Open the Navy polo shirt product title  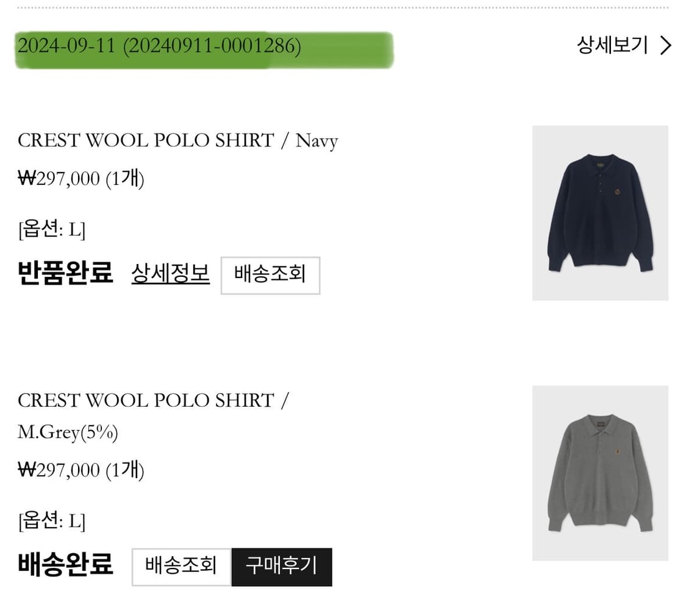[177, 140]
